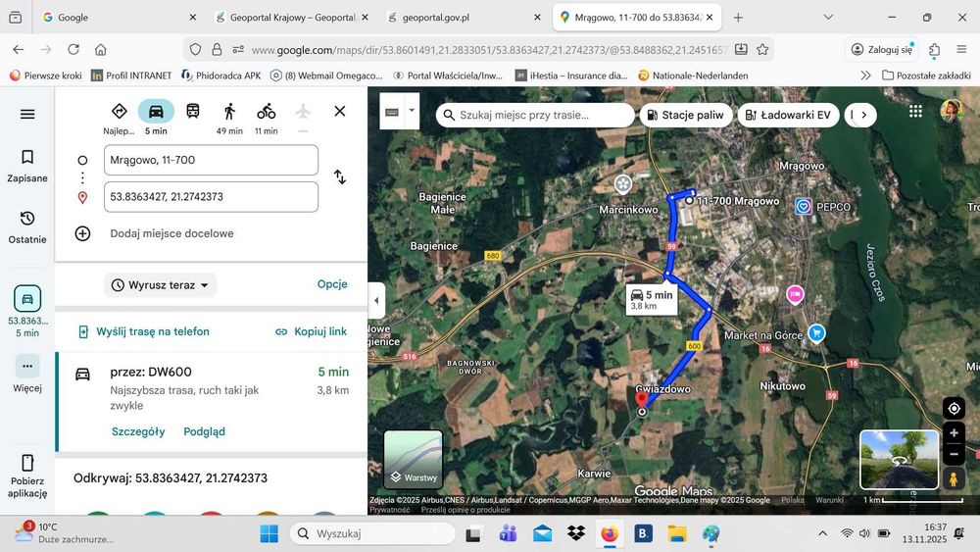Open the Phidoradca APK bookmark

221,75
